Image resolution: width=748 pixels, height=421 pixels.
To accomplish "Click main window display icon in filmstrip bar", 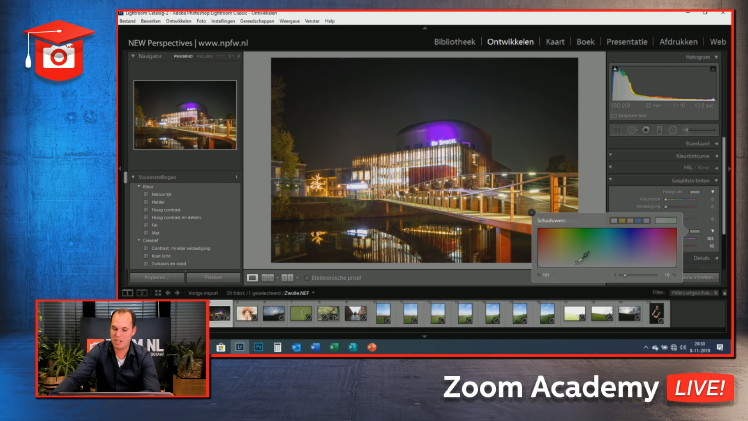I will click(127, 293).
